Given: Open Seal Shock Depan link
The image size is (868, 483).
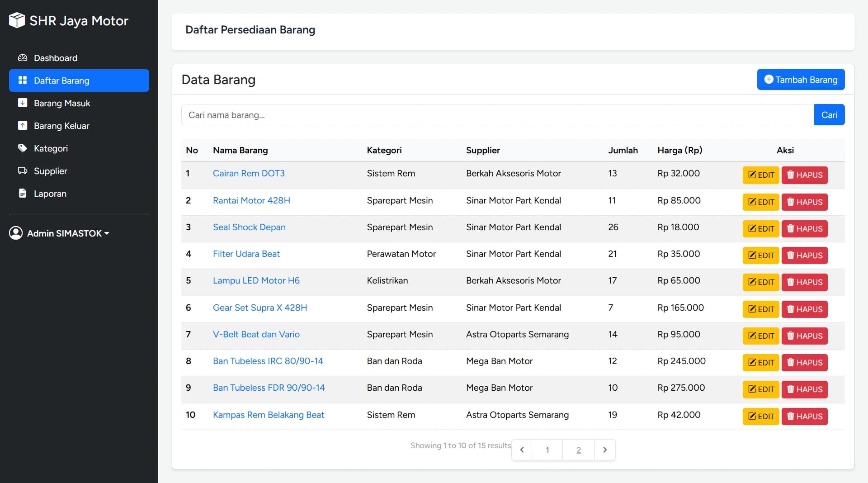Looking at the screenshot, I should point(249,227).
